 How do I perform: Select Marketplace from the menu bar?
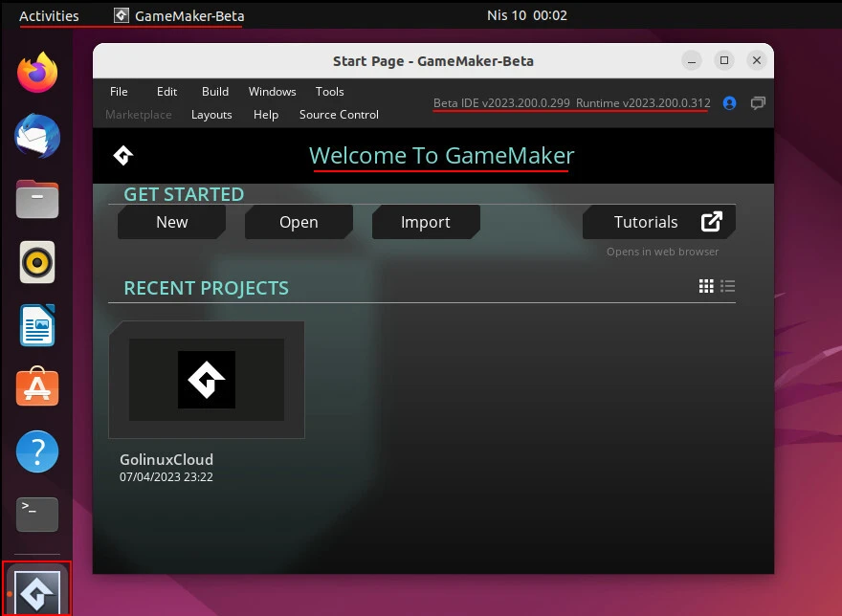138,114
